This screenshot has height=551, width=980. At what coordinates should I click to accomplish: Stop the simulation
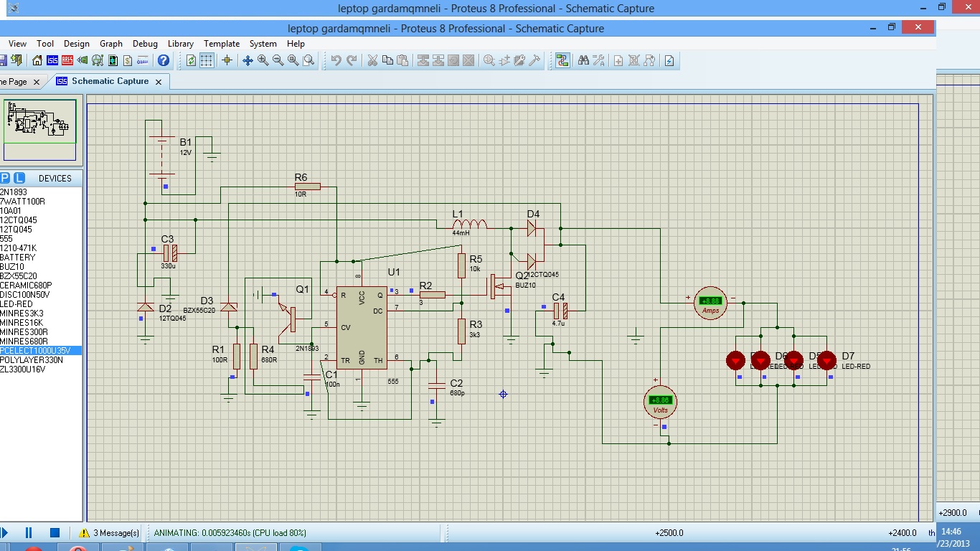pyautogui.click(x=55, y=532)
